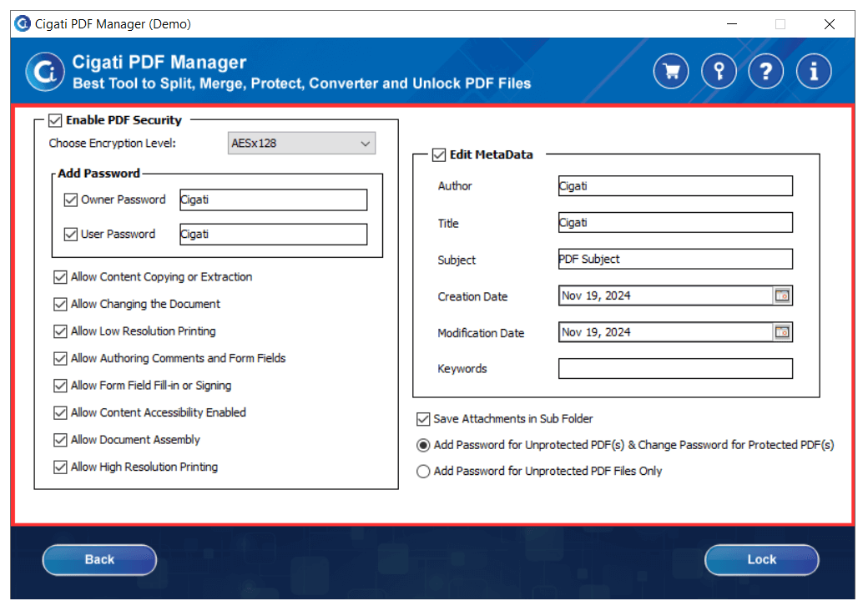
Task: Click the 'Keywords' label
Action: click(462, 369)
